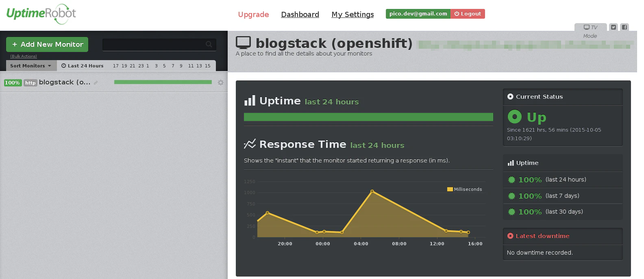Open the Facebook share icon
Screen dimensions: 644x279
coord(624,27)
